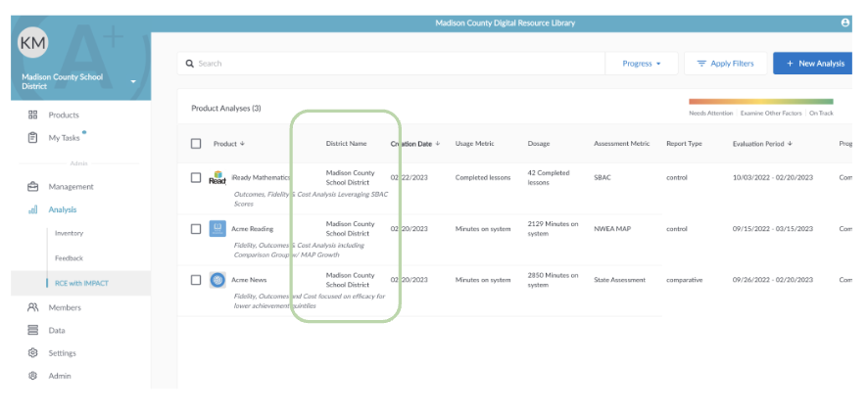Open Members in the sidebar

65,307
